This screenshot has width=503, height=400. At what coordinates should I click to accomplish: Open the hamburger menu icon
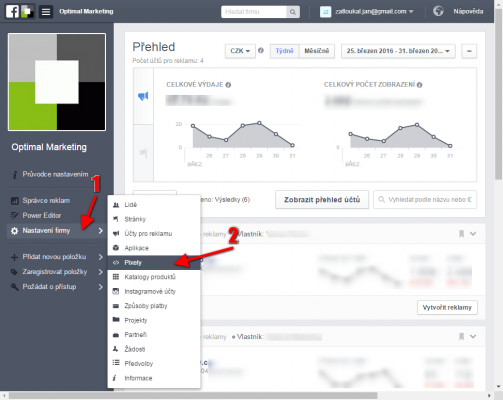tap(46, 12)
